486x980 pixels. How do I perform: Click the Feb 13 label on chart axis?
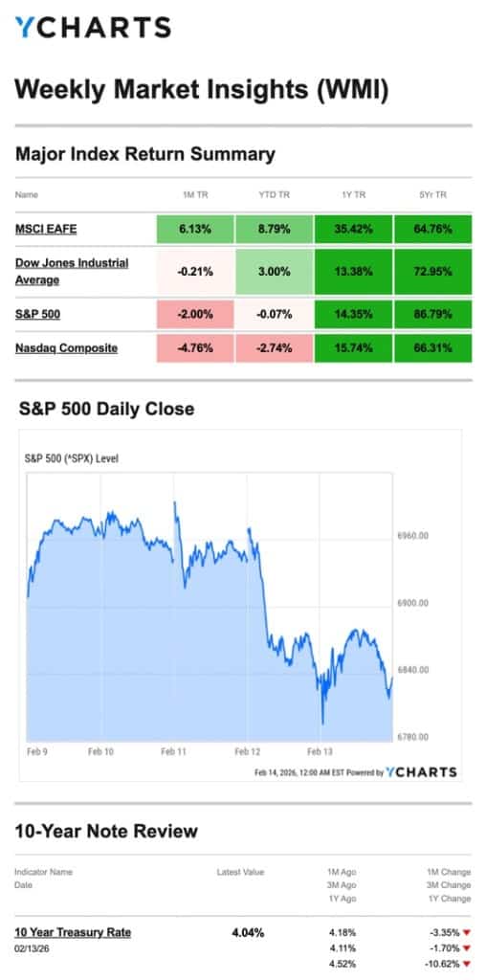coord(320,751)
